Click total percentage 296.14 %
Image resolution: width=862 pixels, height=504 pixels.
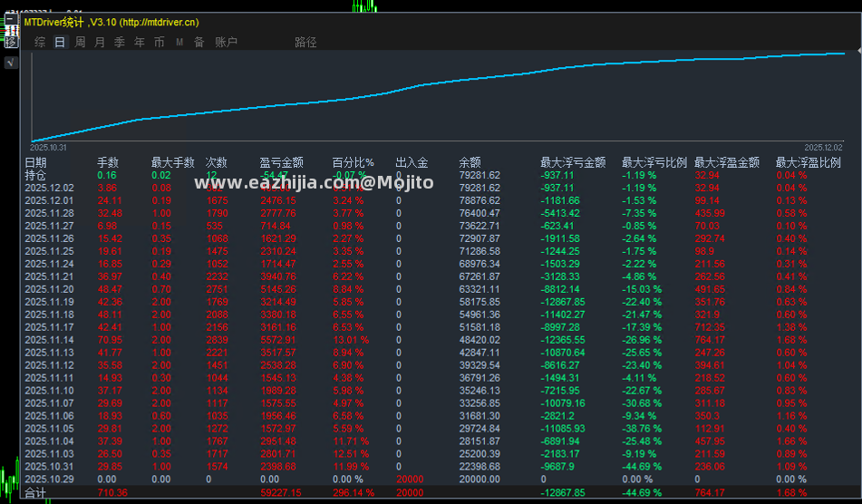[353, 492]
